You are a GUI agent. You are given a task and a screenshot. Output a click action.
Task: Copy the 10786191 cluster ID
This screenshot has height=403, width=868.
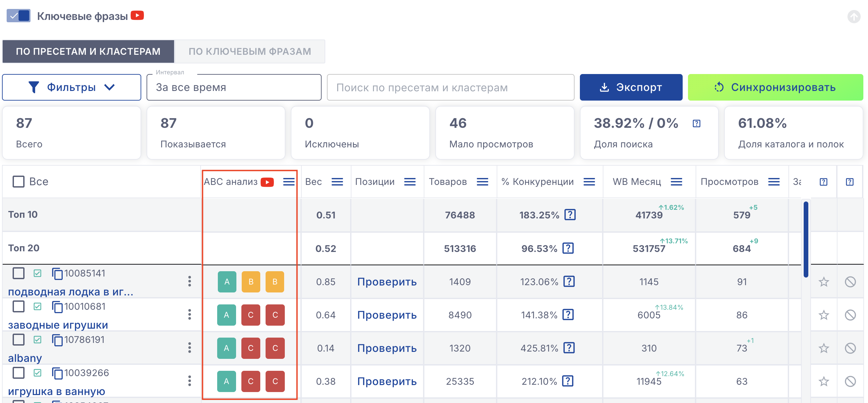click(57, 340)
